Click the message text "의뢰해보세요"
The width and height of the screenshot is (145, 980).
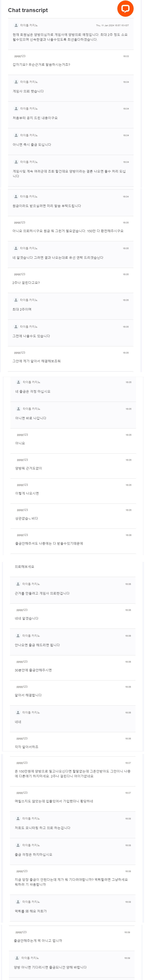tap(24, 567)
